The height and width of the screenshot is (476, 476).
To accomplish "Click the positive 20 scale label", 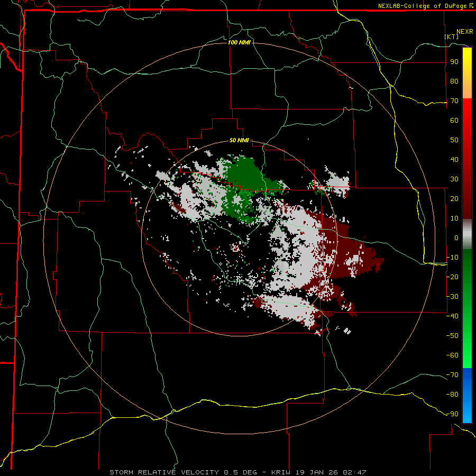I will click(x=454, y=199).
